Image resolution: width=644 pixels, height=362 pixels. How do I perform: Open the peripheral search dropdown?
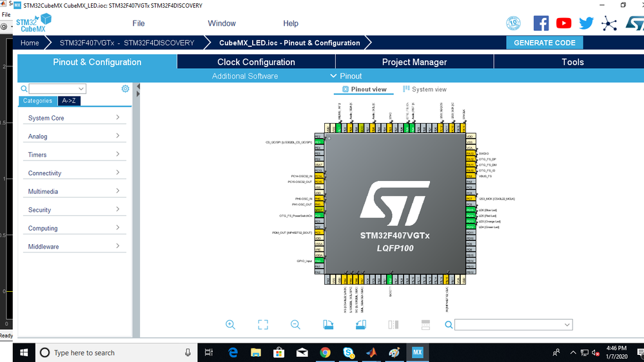tap(81, 89)
